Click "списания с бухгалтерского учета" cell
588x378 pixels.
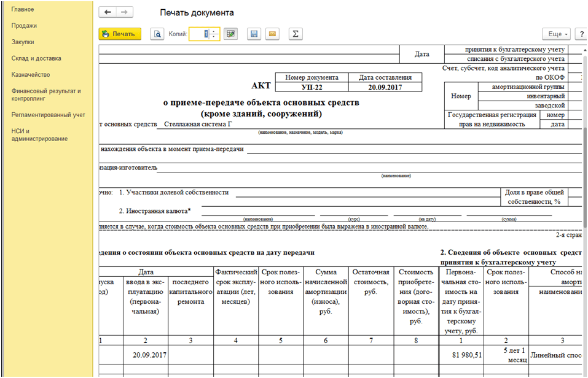pyautogui.click(x=506, y=59)
